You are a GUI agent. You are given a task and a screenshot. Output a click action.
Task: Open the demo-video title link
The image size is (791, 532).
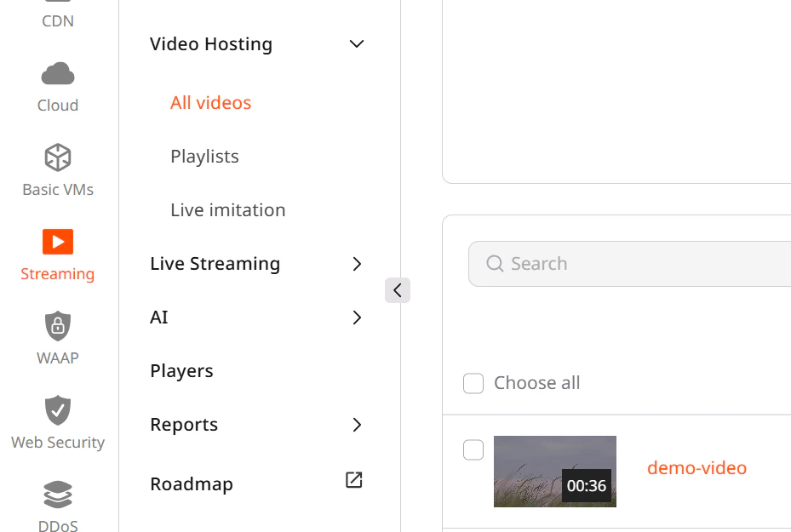tap(696, 468)
